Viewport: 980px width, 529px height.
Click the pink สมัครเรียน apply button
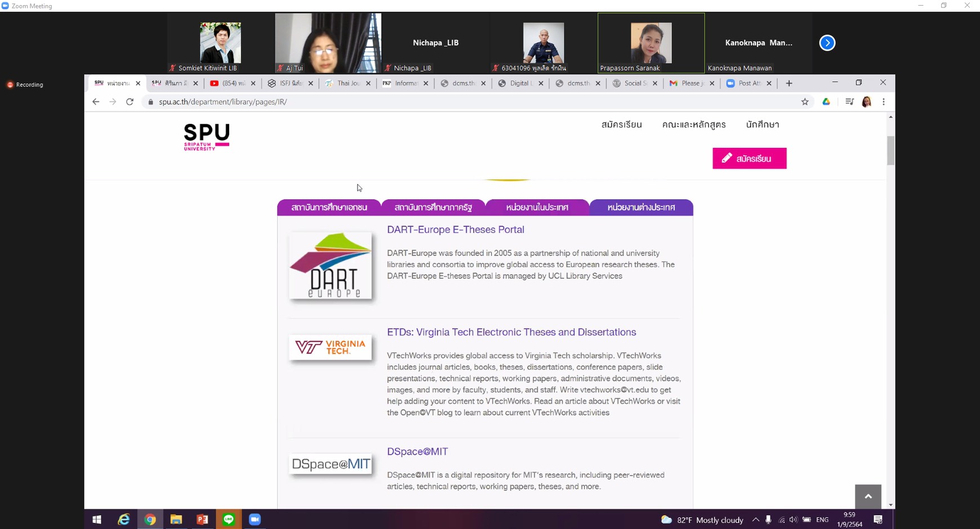[750, 159]
